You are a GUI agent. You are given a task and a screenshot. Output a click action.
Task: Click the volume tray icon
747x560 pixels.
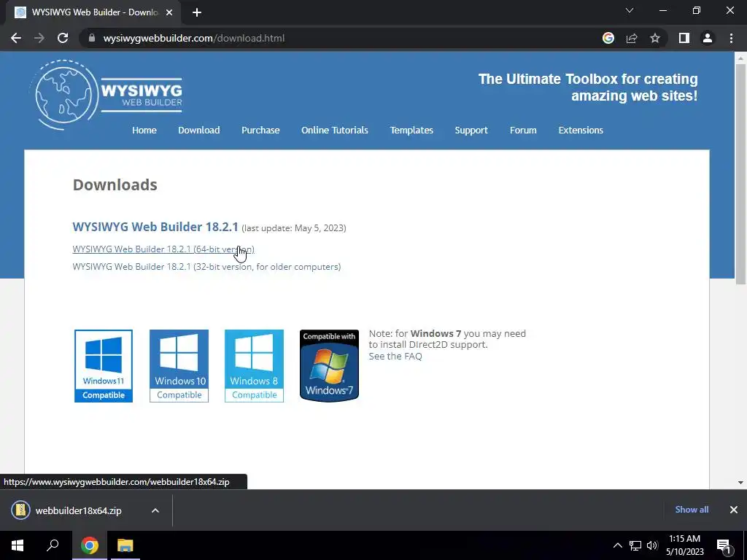(x=652, y=545)
